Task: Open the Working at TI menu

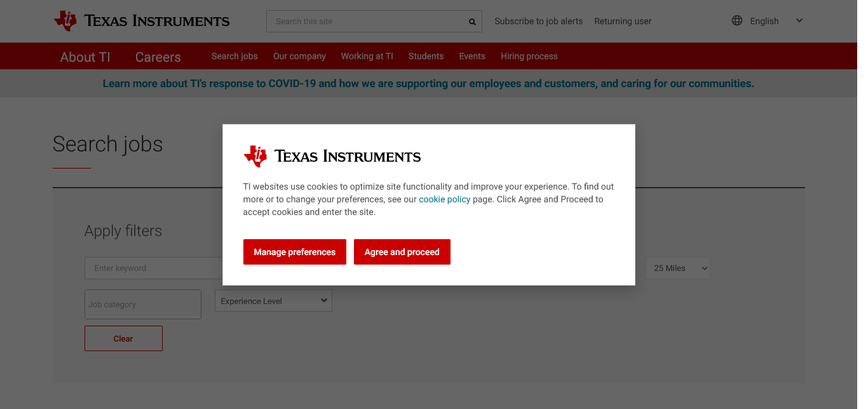Action: click(x=367, y=56)
